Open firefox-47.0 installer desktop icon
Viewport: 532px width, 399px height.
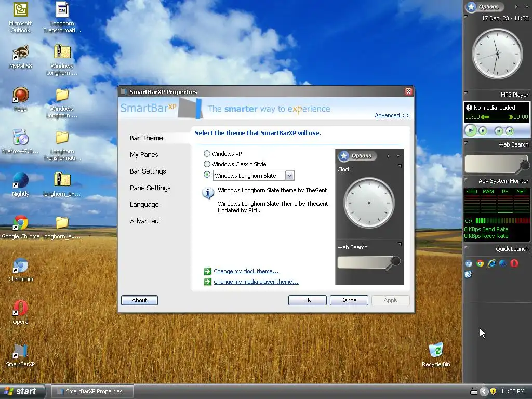tap(20, 141)
